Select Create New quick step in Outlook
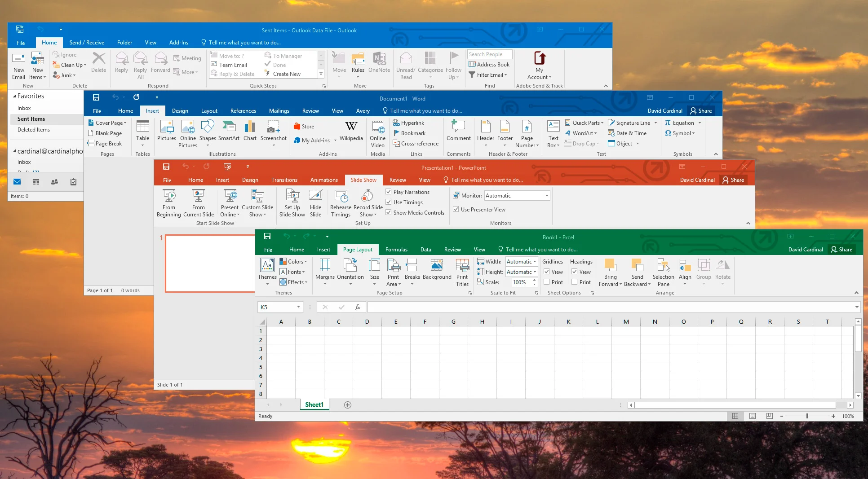Image resolution: width=868 pixels, height=479 pixels. click(287, 73)
